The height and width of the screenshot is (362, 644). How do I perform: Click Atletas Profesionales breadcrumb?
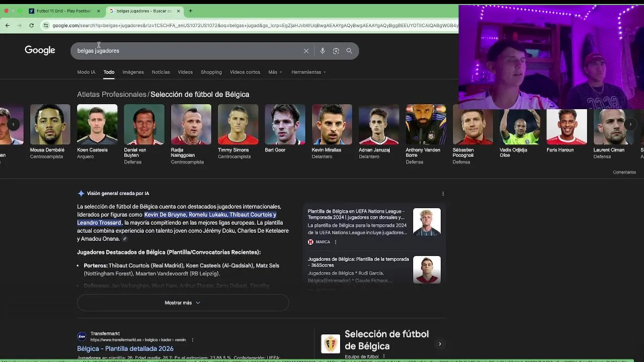pos(111,94)
